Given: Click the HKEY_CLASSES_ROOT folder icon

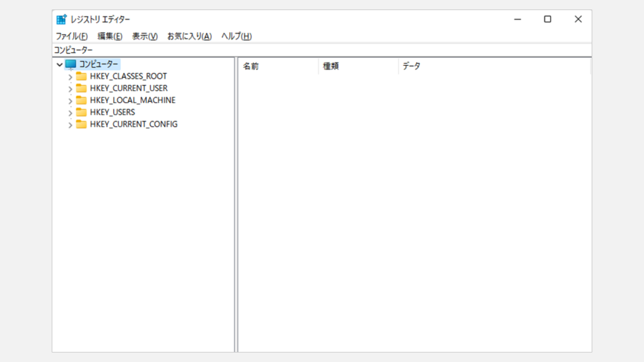Looking at the screenshot, I should pos(81,76).
